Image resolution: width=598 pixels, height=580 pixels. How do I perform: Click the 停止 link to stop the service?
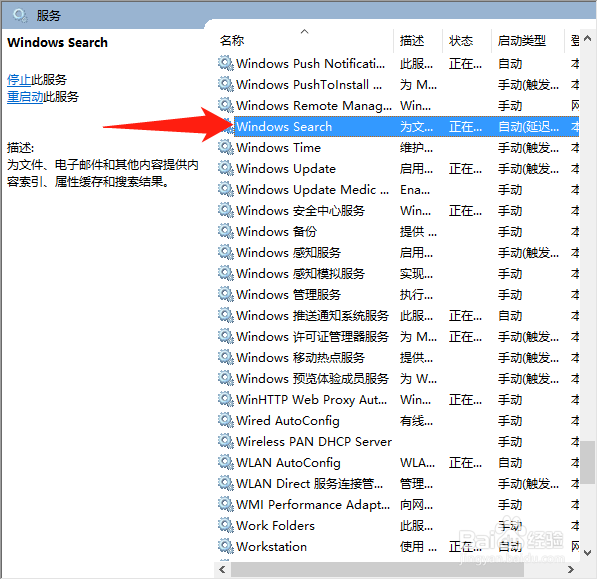(x=19, y=80)
